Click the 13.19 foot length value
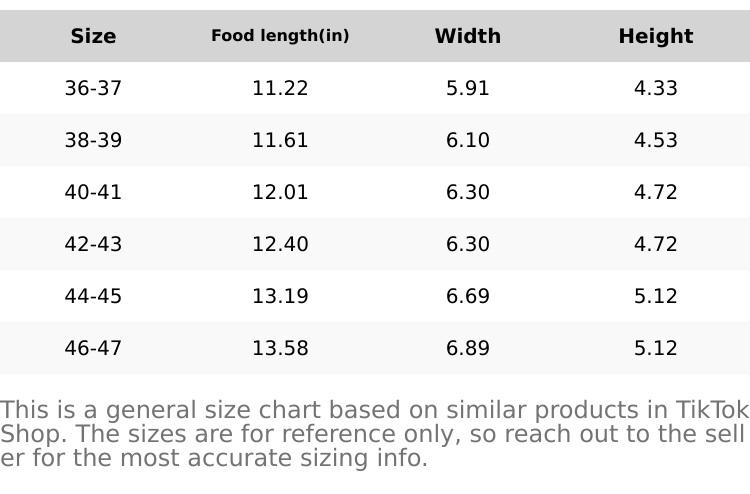Viewport: 750px width, 494px height. [280, 296]
